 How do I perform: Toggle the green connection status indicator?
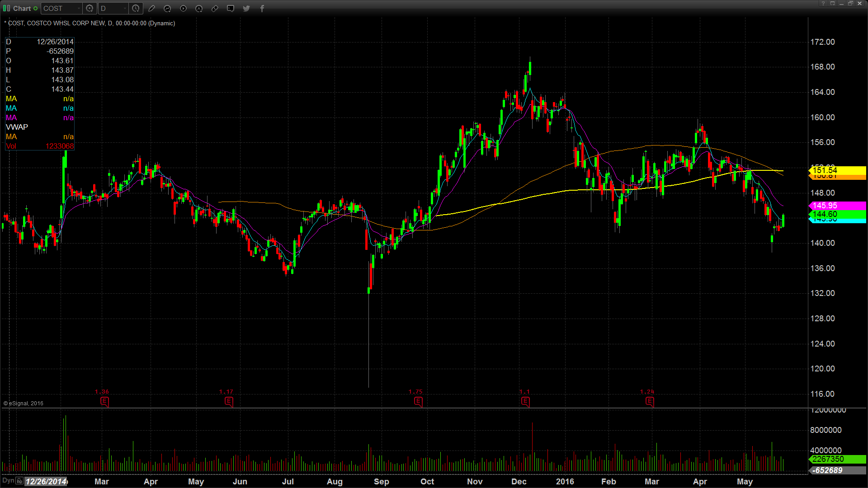point(36,9)
